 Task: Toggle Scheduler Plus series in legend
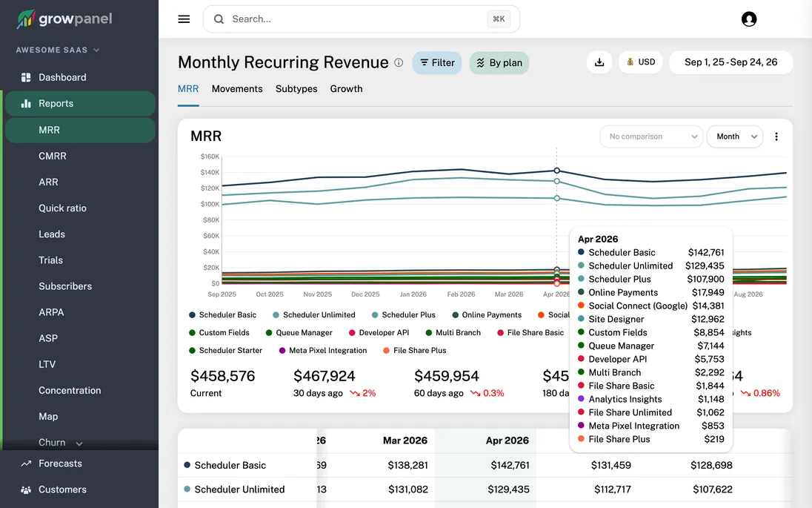tap(404, 314)
